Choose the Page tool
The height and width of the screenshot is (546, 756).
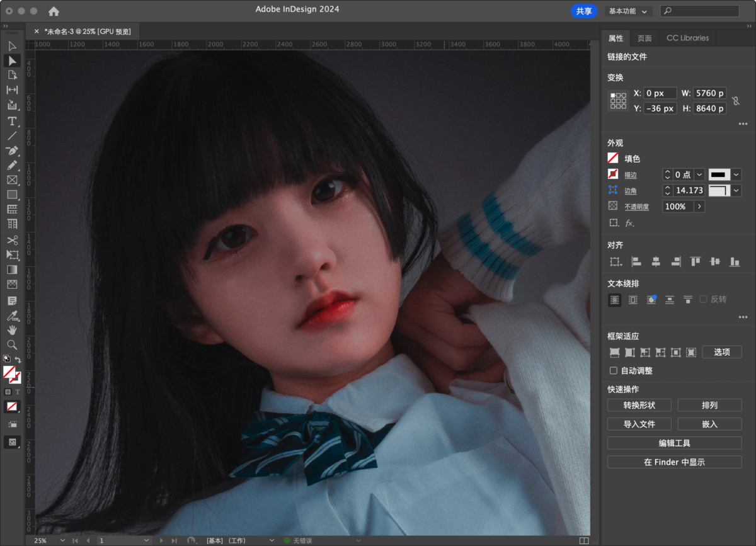(12, 75)
